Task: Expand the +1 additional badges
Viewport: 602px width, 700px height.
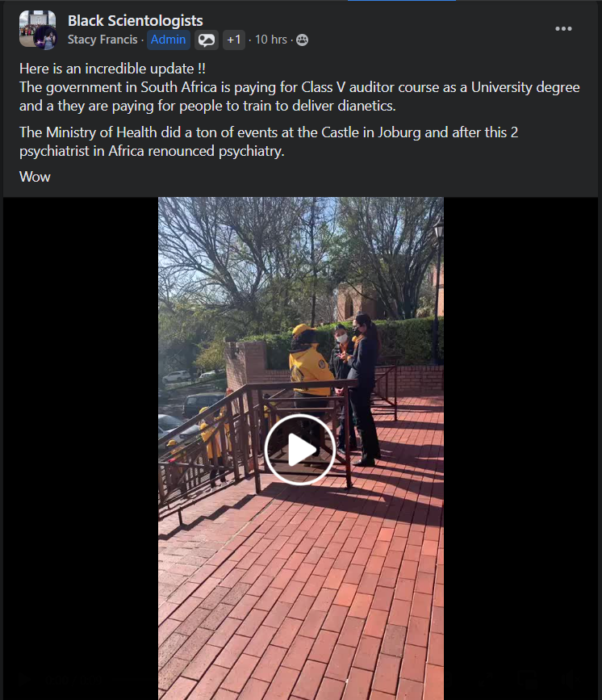Action: click(x=234, y=40)
